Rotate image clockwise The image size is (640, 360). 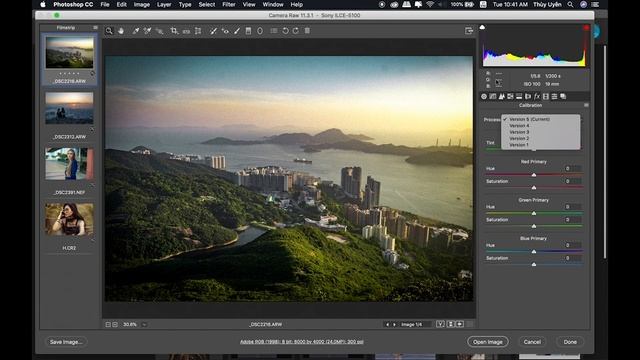pos(296,31)
